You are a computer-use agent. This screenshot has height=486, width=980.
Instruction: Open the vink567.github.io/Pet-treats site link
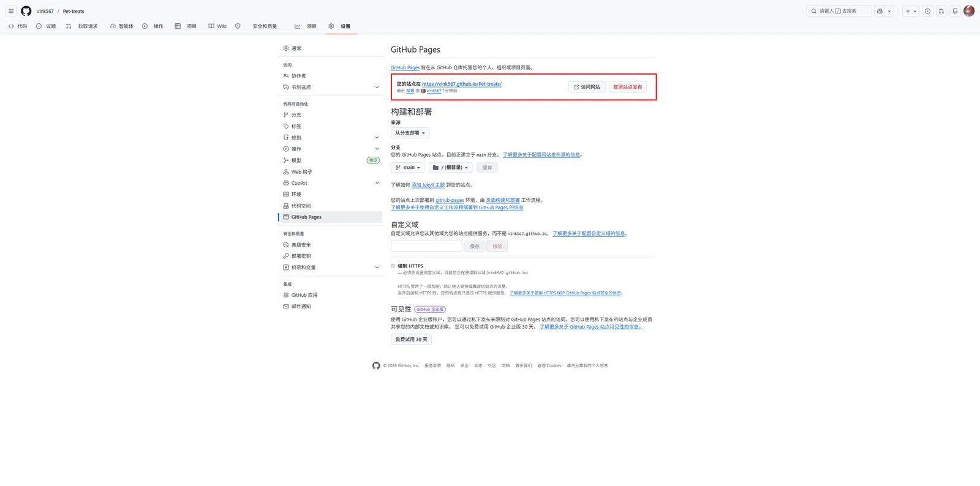(x=462, y=84)
